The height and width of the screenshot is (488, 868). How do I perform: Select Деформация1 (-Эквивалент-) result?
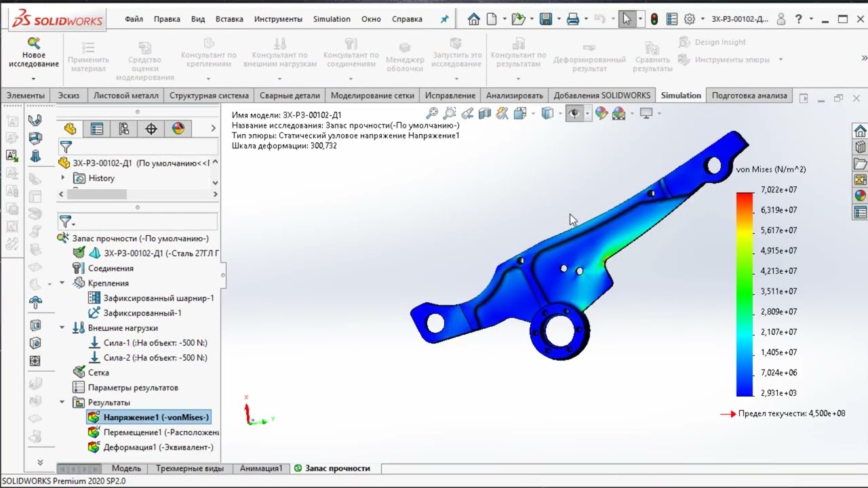pos(151,447)
